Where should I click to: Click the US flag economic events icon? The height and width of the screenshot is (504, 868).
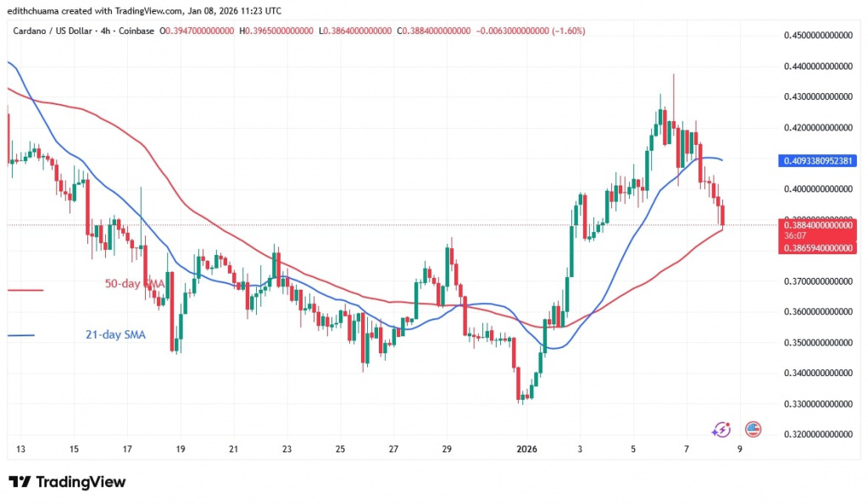pos(753,429)
